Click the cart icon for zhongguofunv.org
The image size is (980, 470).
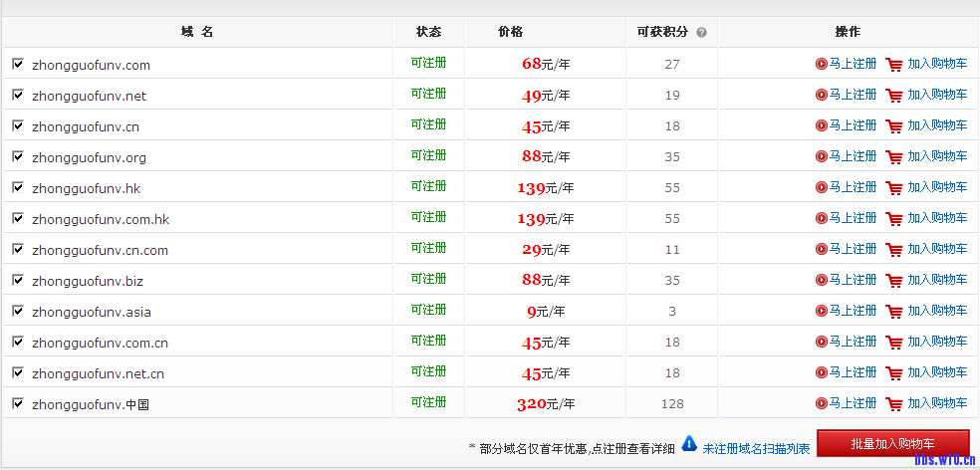tap(894, 156)
